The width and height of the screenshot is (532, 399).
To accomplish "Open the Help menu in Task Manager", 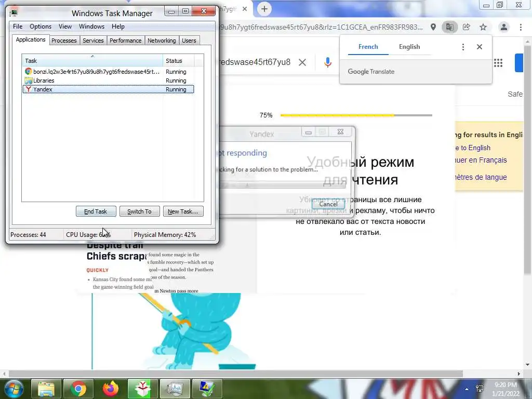I will click(x=118, y=26).
